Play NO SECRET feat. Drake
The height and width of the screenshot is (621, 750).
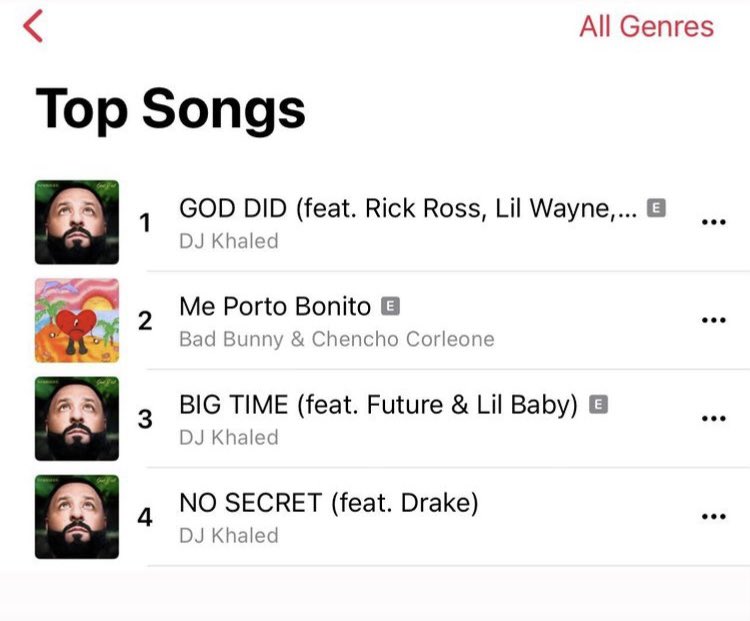pyautogui.click(x=329, y=503)
